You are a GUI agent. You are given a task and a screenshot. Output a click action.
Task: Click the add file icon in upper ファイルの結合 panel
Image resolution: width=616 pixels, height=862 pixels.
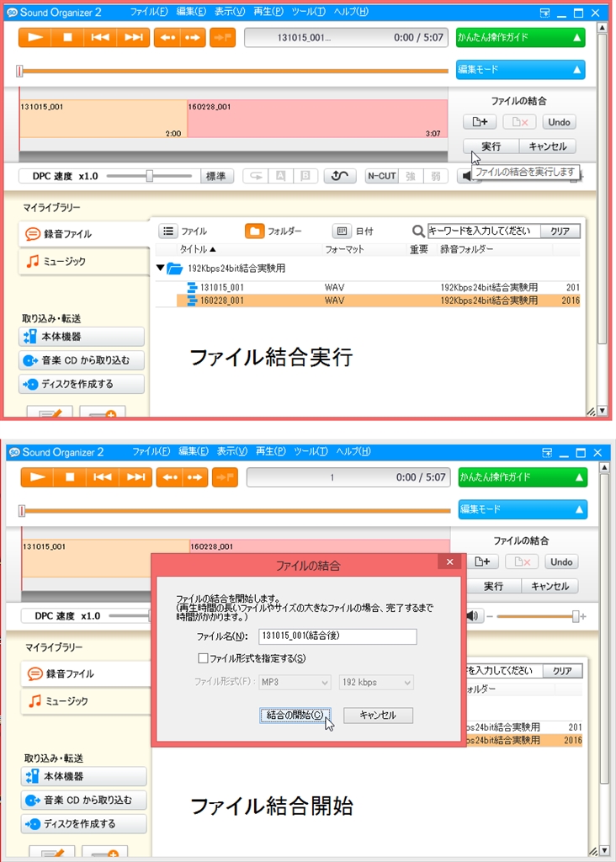480,122
